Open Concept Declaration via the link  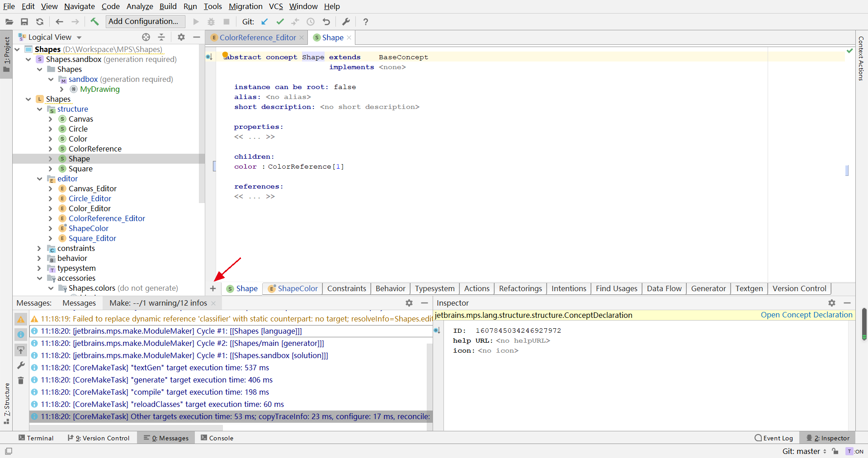click(807, 315)
